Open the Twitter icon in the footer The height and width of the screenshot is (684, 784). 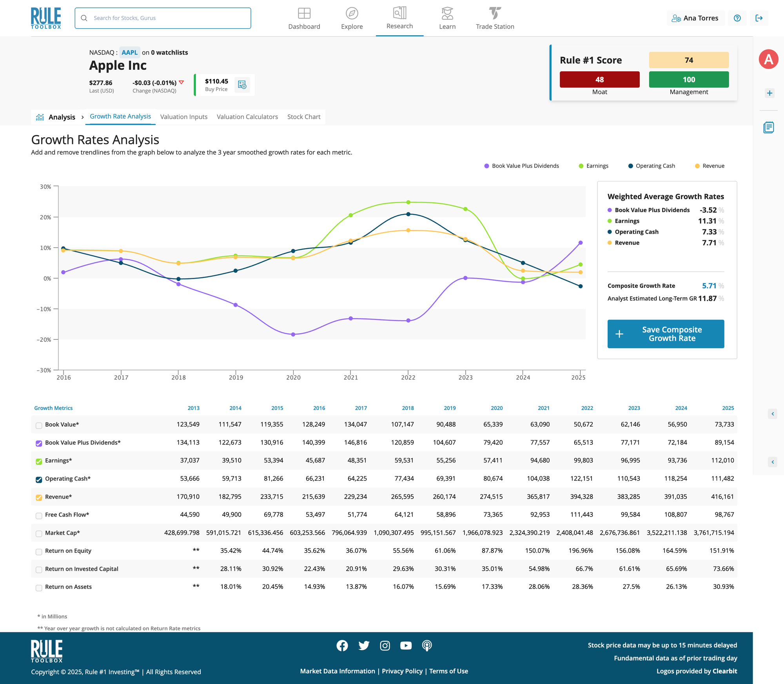364,646
